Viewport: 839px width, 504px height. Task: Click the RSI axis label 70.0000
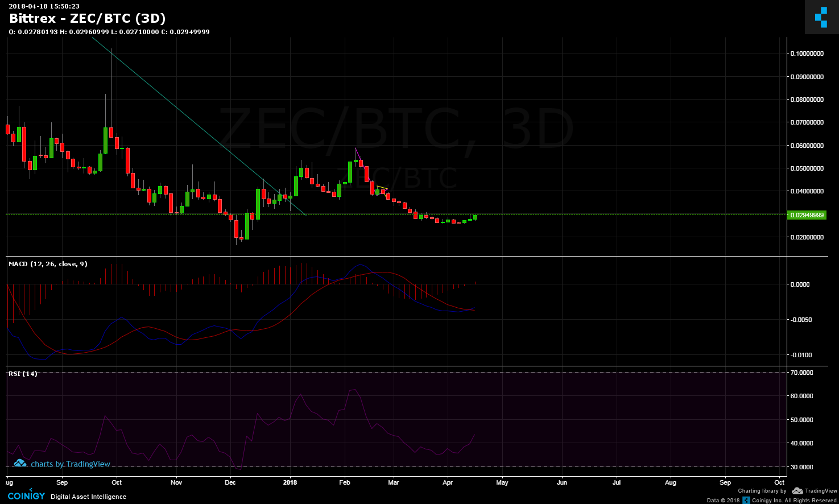(801, 373)
